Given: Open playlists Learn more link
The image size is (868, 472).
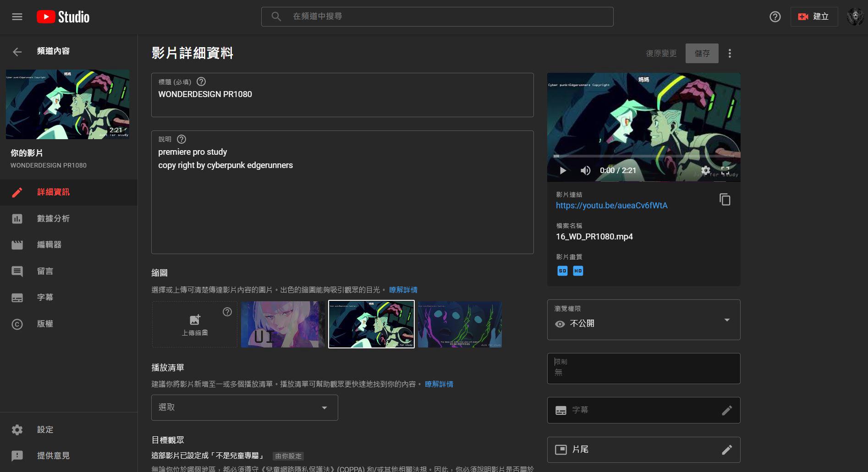Looking at the screenshot, I should (439, 384).
